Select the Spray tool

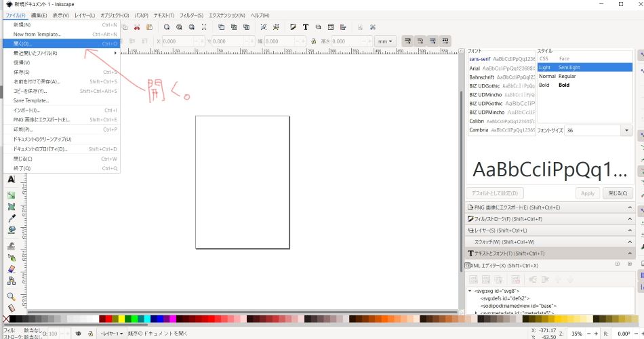[x=11, y=258]
